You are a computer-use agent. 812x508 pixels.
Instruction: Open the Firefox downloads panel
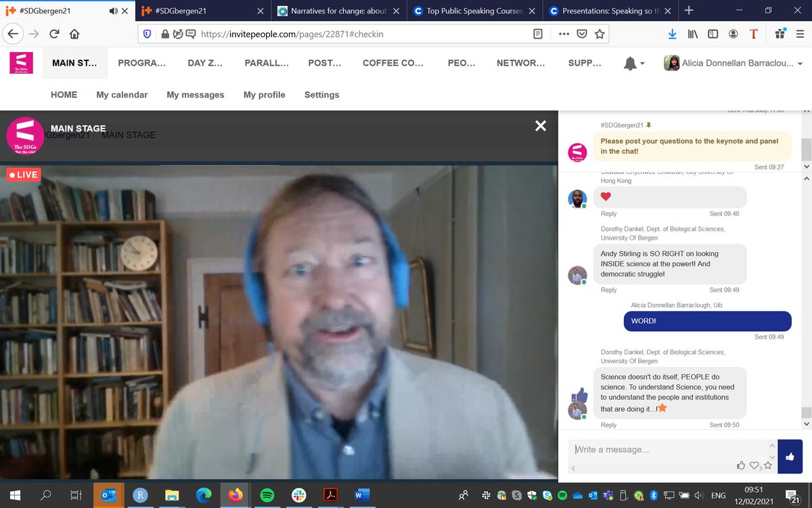coord(672,33)
